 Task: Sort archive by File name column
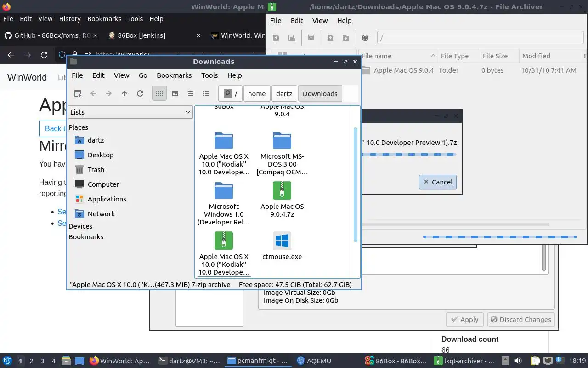pyautogui.click(x=398, y=56)
